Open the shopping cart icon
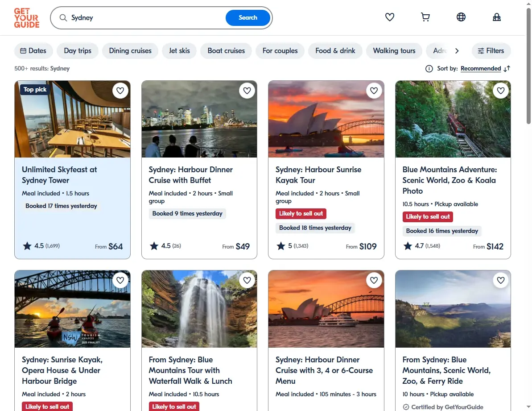 click(x=425, y=17)
